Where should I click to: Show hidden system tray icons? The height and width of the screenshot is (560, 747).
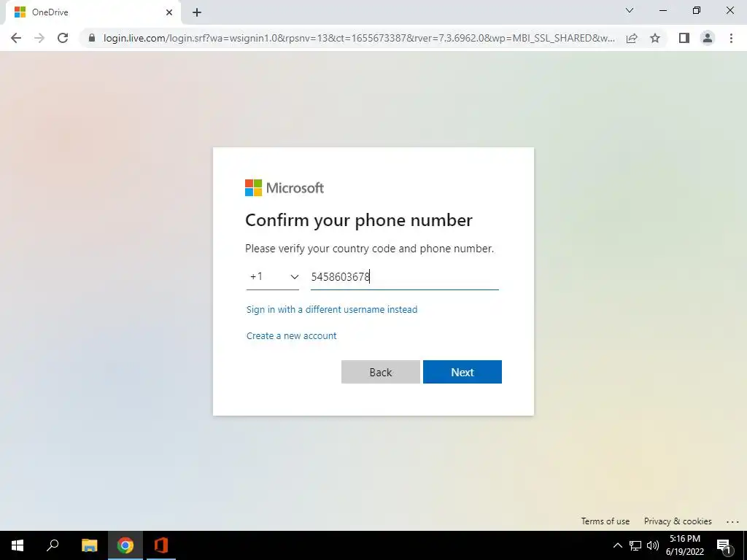[617, 545]
